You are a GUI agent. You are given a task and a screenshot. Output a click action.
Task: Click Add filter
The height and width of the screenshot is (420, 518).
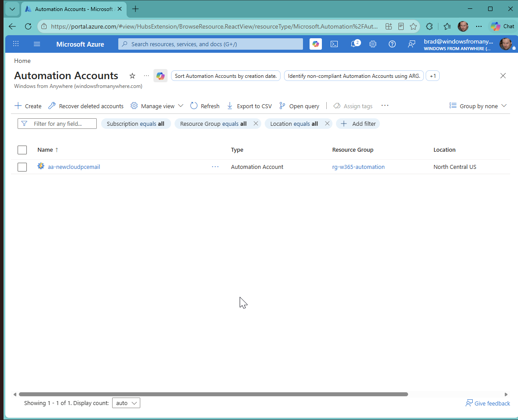[x=358, y=124]
